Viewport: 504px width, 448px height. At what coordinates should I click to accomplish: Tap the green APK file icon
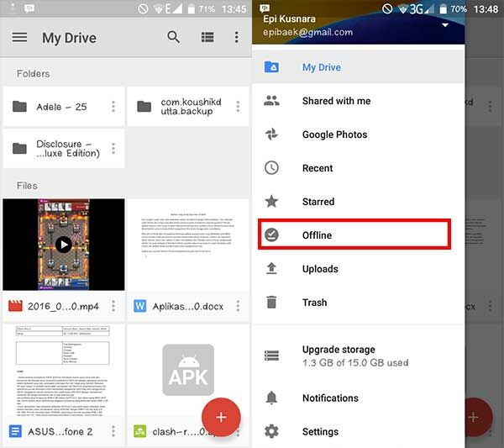coord(139,431)
